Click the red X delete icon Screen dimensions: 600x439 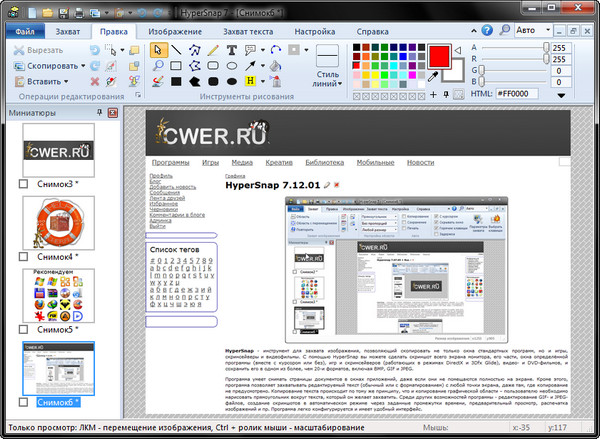click(96, 81)
